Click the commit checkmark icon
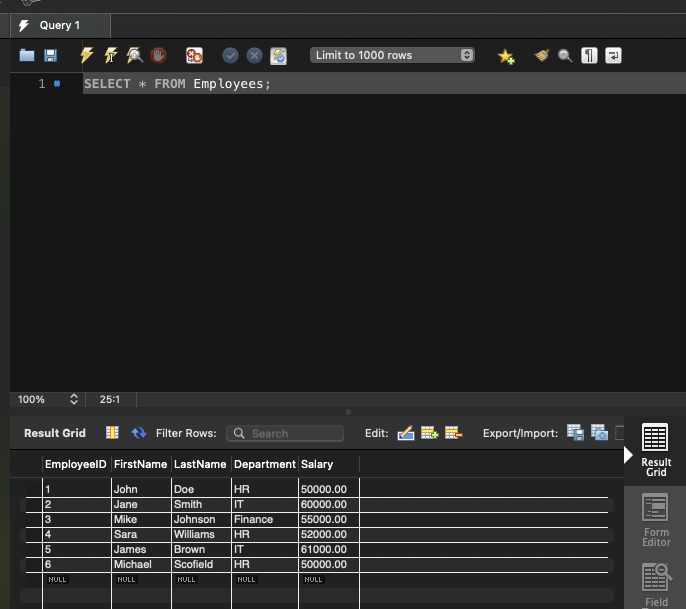The width and height of the screenshot is (686, 609). click(230, 56)
